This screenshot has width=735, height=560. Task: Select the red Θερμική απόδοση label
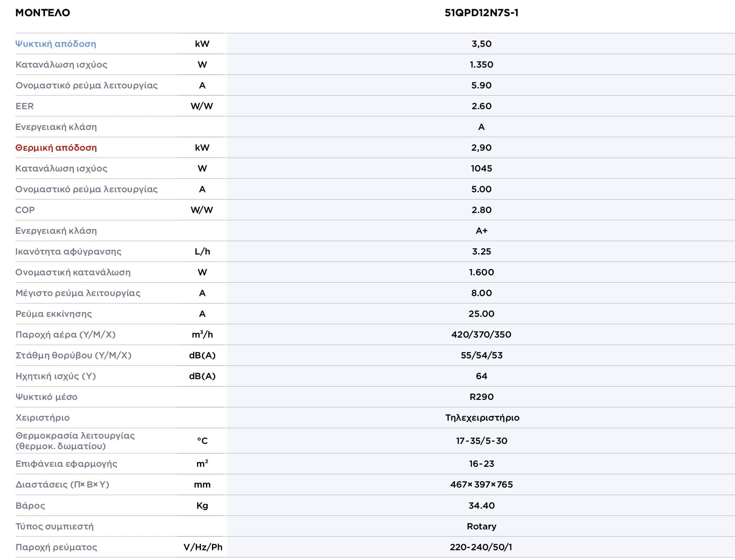coord(56,148)
